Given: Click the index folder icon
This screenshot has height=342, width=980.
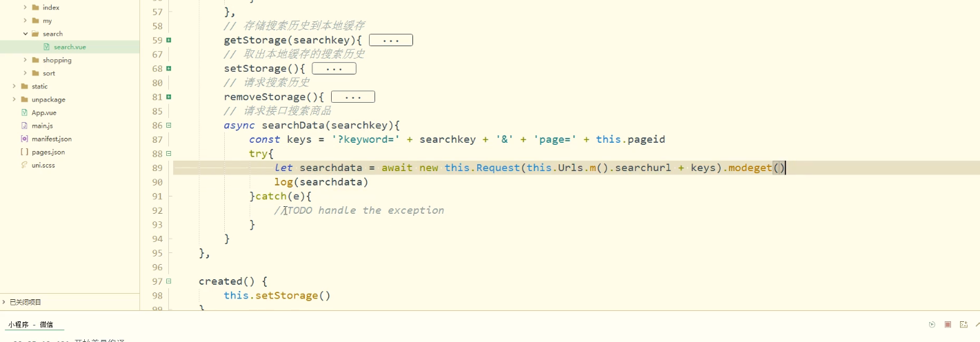Looking at the screenshot, I should (x=35, y=8).
